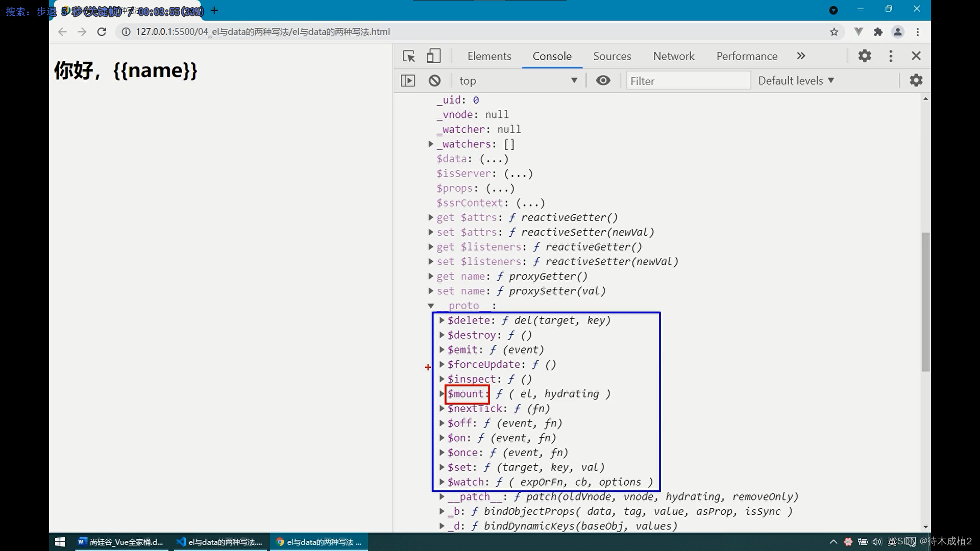Viewport: 980px width, 551px height.
Task: Expand get $listeners entry
Action: [431, 247]
